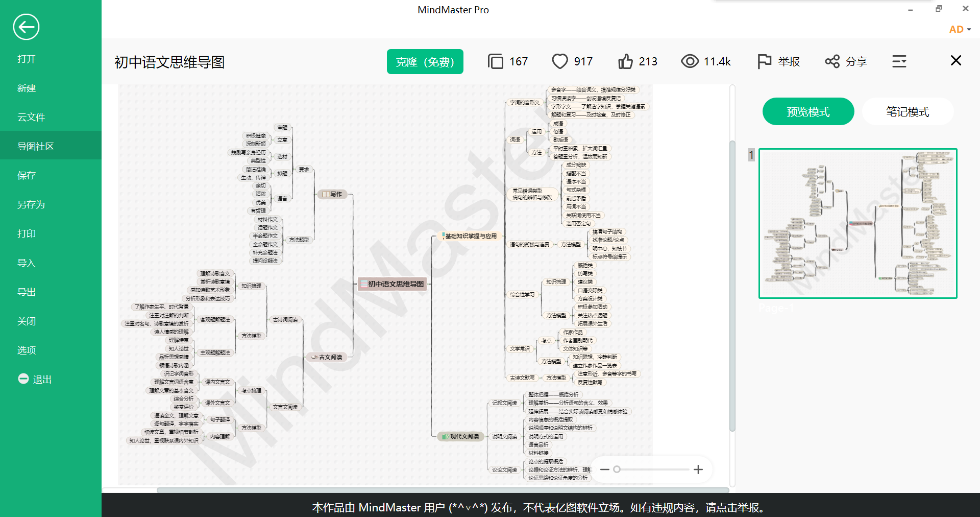Screen dimensions: 980x517
Task: Click the 举报 label
Action: click(x=789, y=62)
